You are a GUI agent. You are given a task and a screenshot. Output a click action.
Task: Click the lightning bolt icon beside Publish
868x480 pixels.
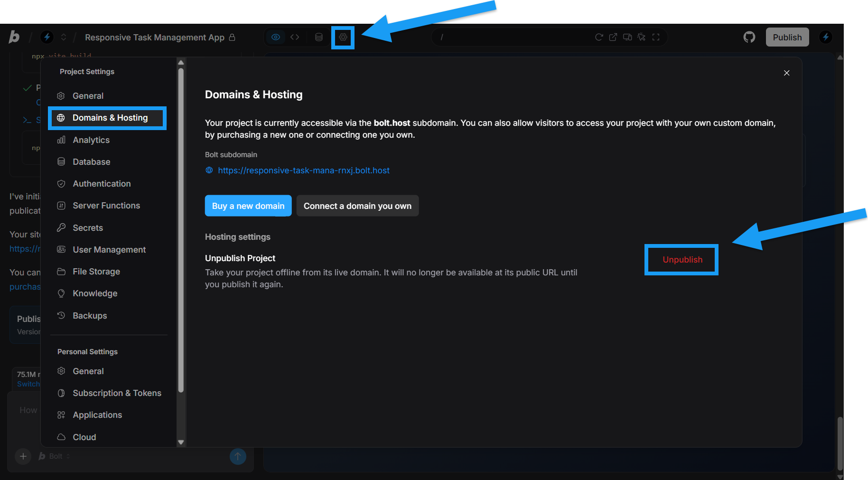826,37
